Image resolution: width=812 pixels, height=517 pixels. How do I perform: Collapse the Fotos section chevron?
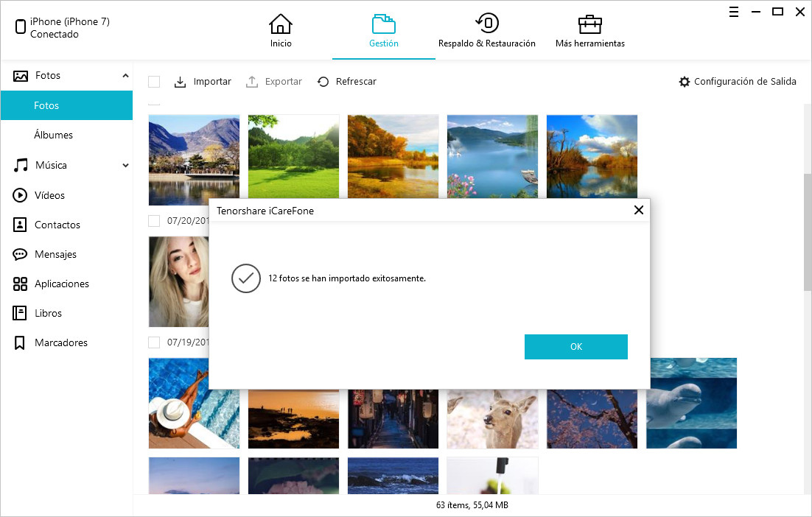(125, 76)
